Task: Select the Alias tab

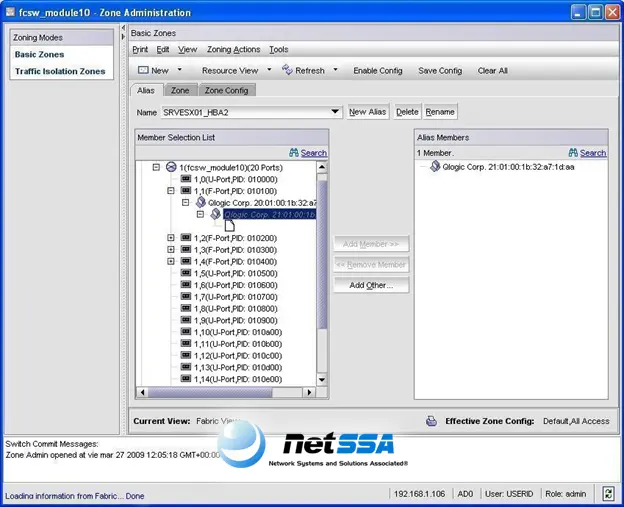Action: click(146, 90)
